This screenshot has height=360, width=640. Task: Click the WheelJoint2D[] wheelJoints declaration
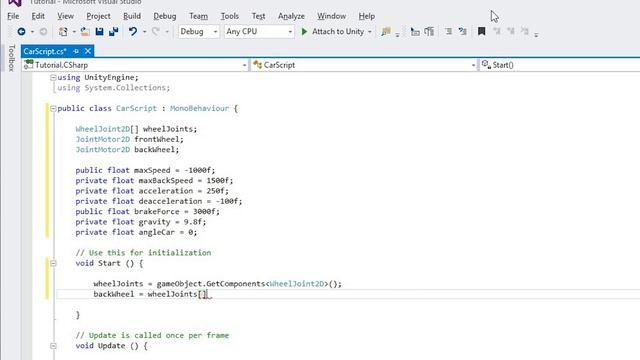point(136,129)
